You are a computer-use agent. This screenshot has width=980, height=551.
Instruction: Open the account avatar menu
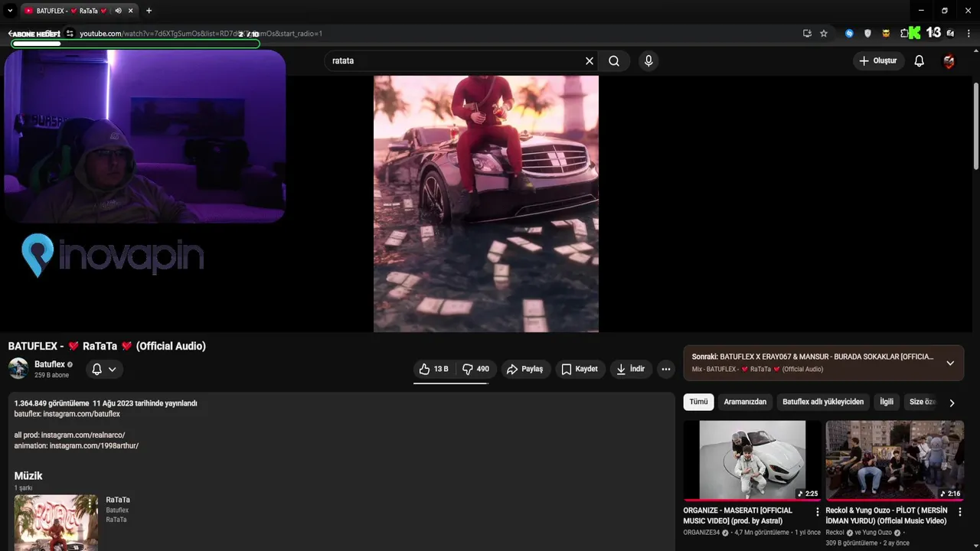[x=949, y=61]
